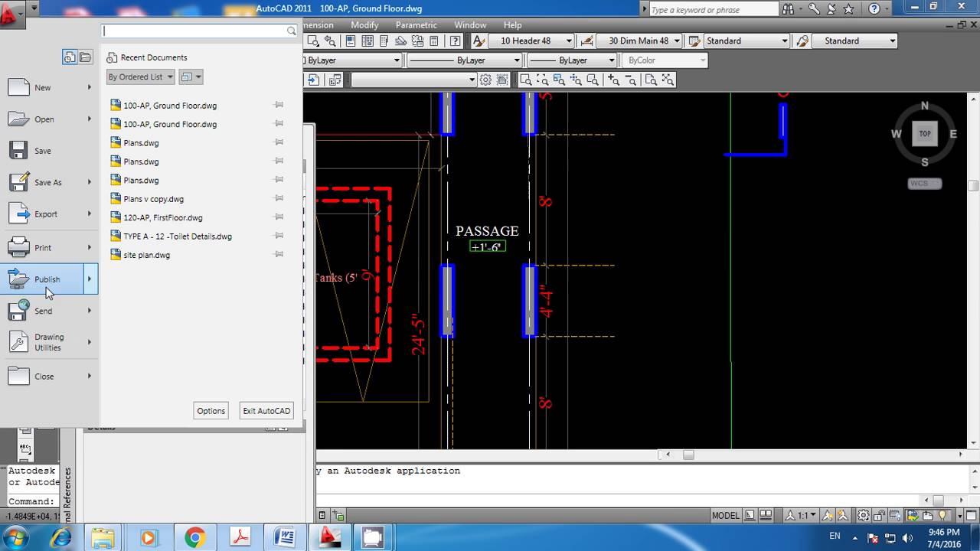This screenshot has width=980, height=551.
Task: Open the Parametric menu
Action: coord(416,25)
